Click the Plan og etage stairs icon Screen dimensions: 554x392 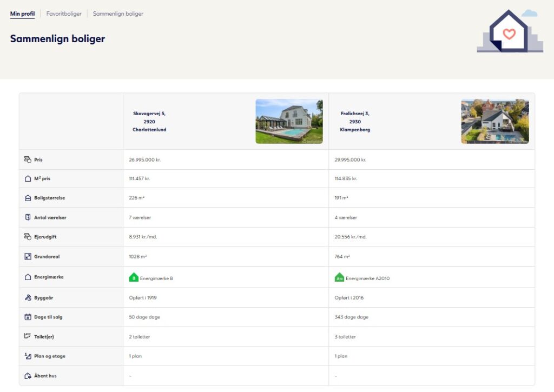(x=28, y=356)
